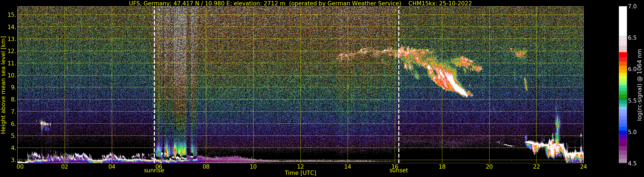Click the y-axis tick label '8.'
644x177 pixels.
[x=13, y=100]
